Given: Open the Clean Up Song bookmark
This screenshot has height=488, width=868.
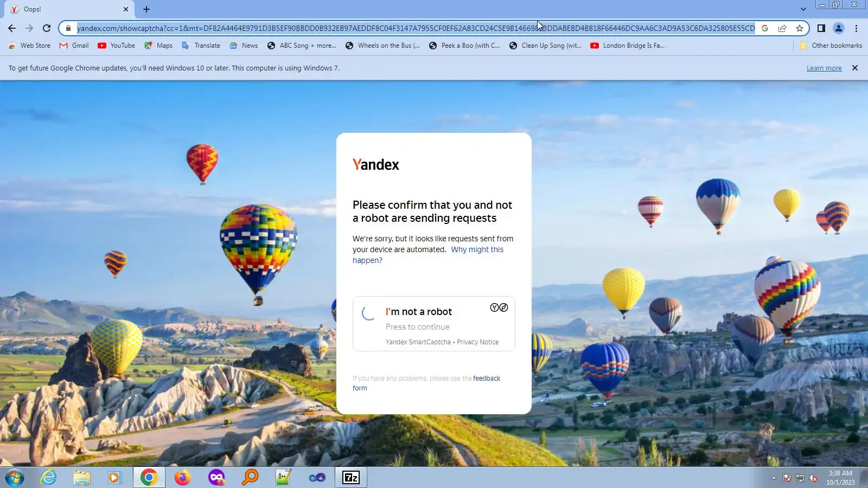Looking at the screenshot, I should 546,46.
